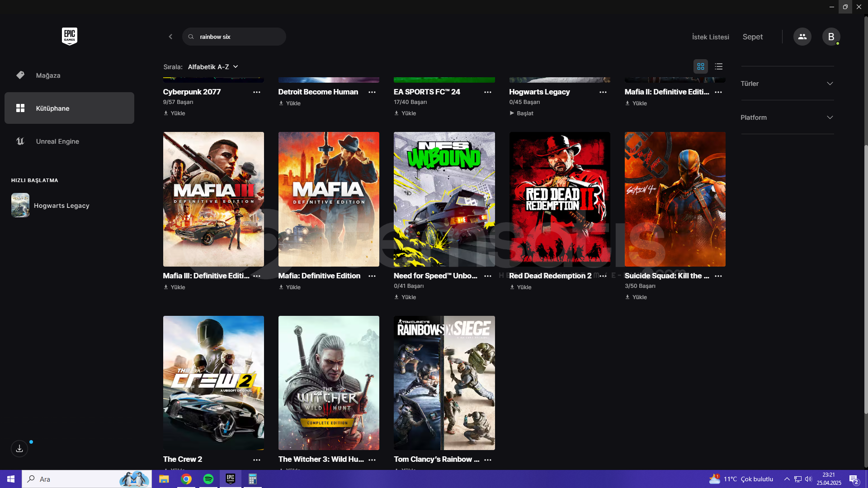Open the friends panel icon
Image resolution: width=868 pixels, height=488 pixels.
click(802, 37)
